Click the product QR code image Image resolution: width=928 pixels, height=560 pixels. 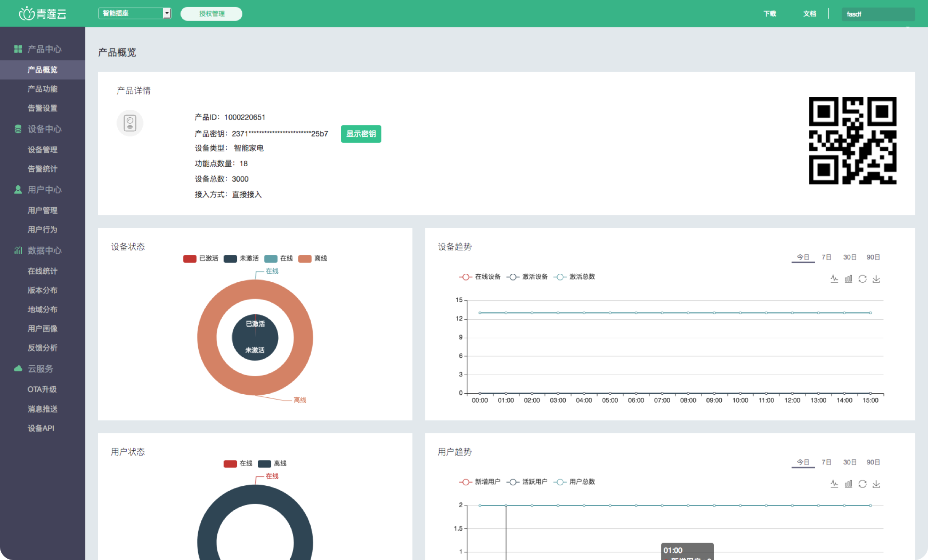click(852, 140)
